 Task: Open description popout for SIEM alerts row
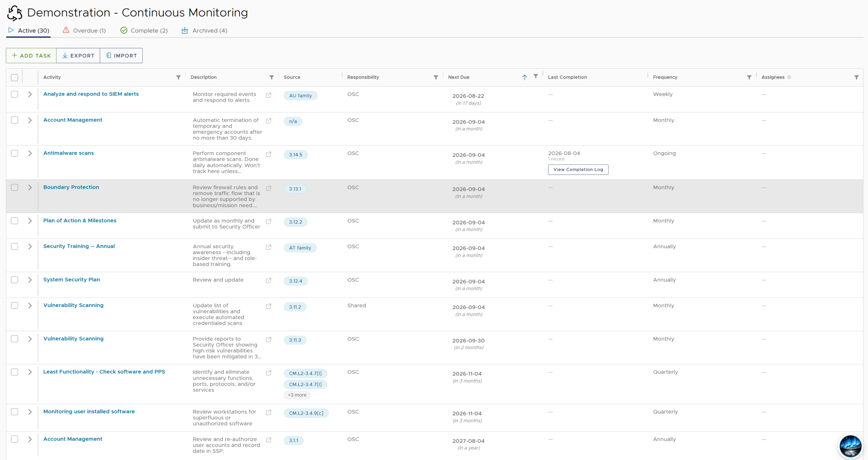pos(269,95)
